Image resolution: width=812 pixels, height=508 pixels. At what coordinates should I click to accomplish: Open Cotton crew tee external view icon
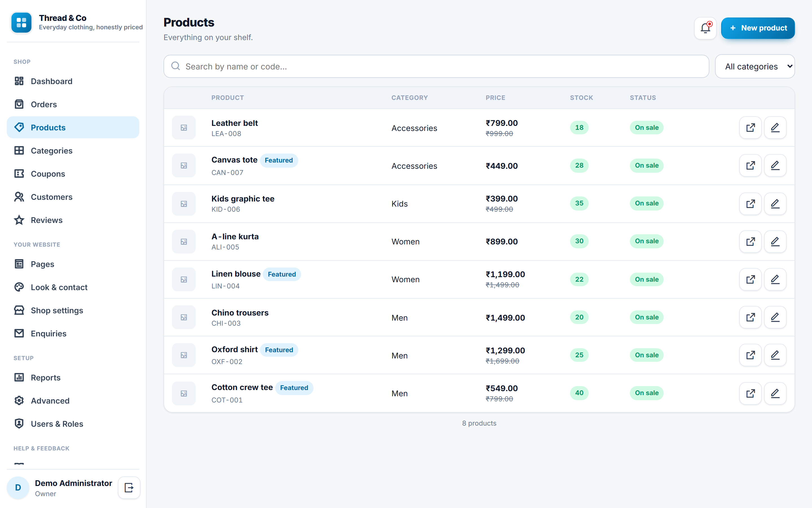pyautogui.click(x=750, y=393)
